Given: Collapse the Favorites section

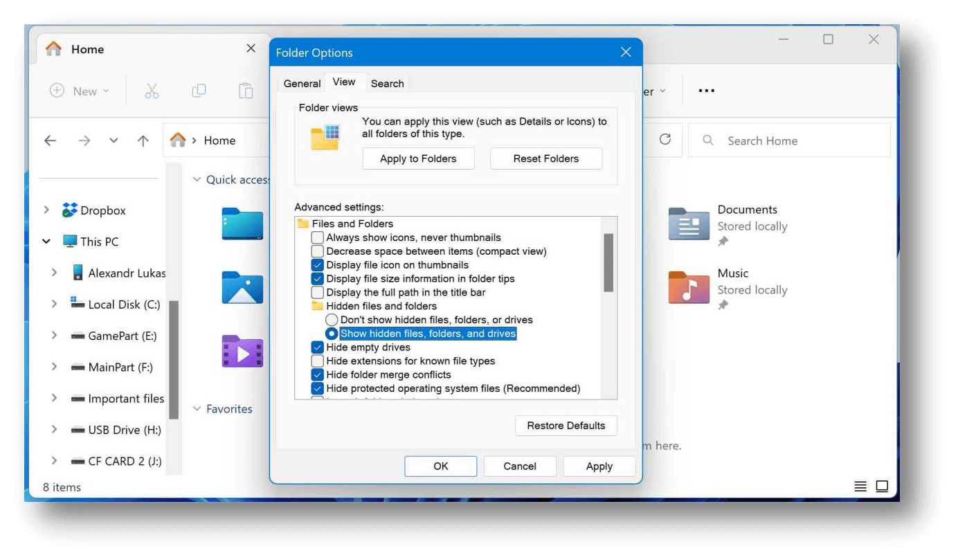Looking at the screenshot, I should (196, 408).
